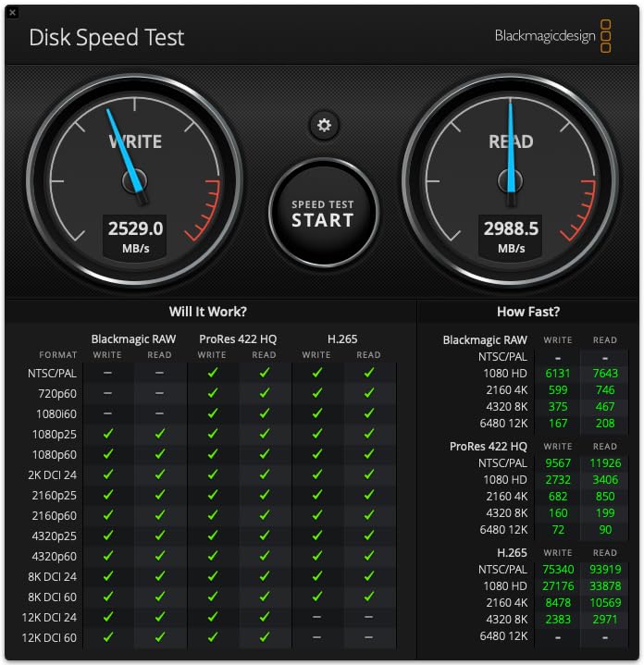The image size is (644, 665).
Task: Click H.265 read checkmark for 720p60
Action: coord(369,393)
